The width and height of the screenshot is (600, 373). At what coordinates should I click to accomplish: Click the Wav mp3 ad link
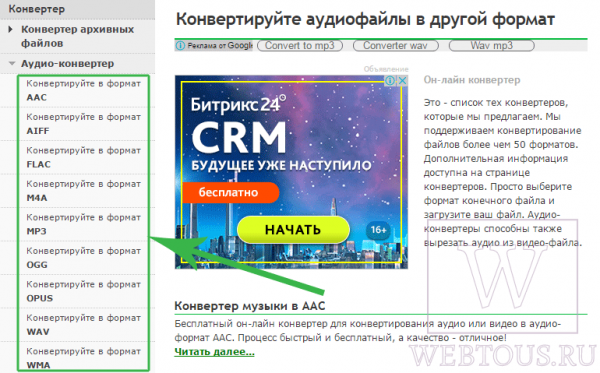pos(492,46)
